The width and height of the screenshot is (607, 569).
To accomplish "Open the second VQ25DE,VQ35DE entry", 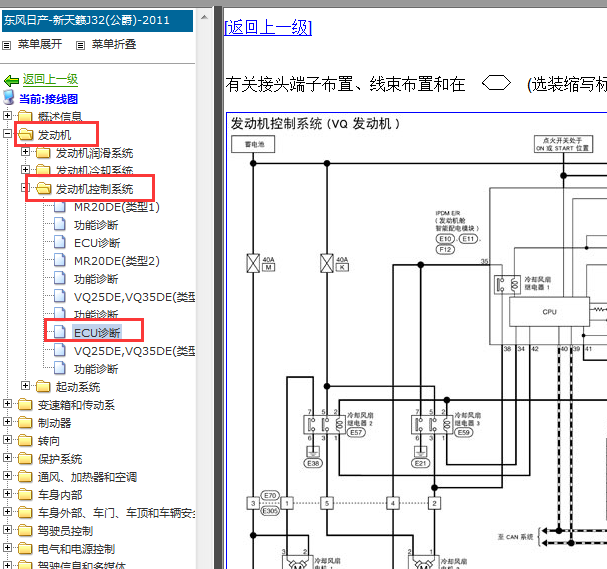I will point(134,351).
